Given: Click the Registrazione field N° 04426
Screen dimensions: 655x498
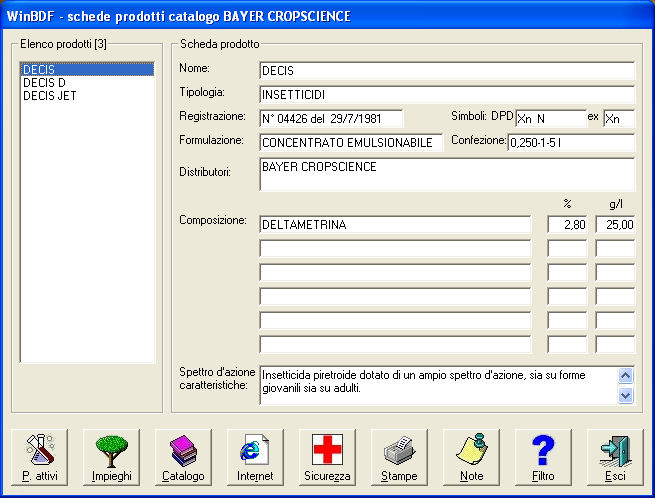Looking at the screenshot, I should tap(331, 119).
